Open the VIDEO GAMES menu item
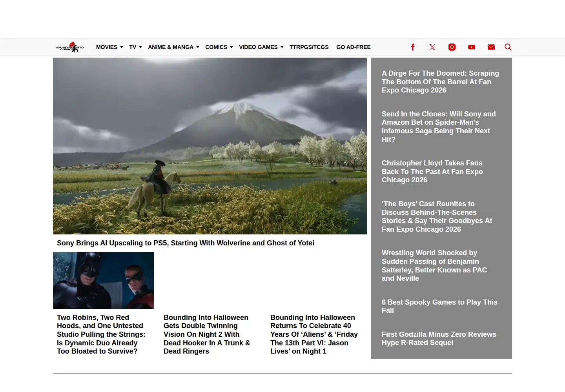The image size is (565, 392). pyautogui.click(x=258, y=47)
